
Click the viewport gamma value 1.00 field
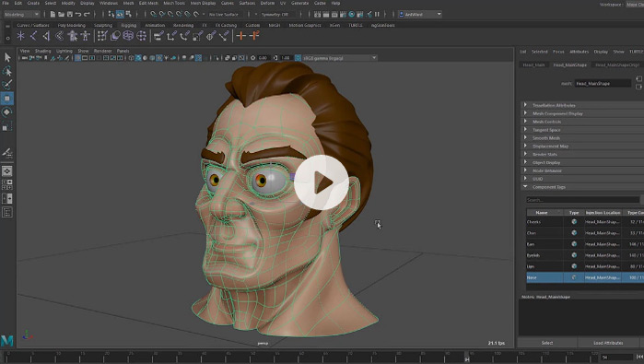[x=287, y=58]
